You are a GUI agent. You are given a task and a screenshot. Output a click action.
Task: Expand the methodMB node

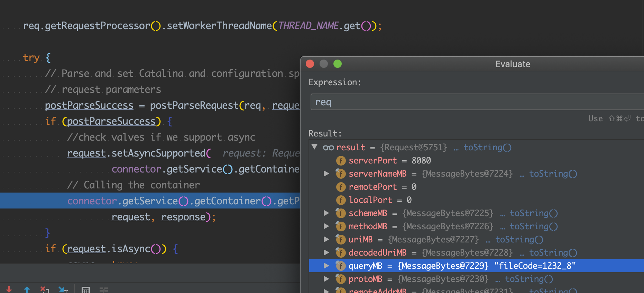click(326, 227)
